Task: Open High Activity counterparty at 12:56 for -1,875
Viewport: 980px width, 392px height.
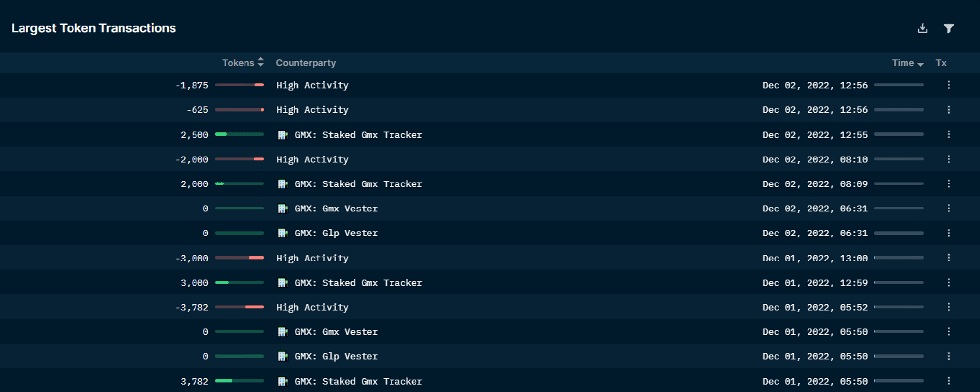Action: point(312,85)
